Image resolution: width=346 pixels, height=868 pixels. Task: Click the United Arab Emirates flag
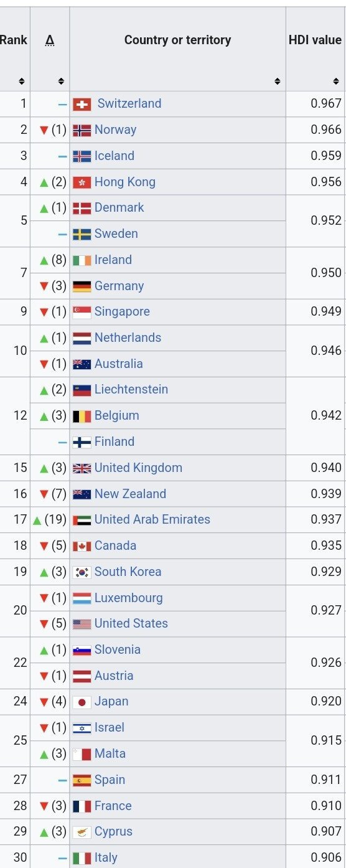point(82,520)
